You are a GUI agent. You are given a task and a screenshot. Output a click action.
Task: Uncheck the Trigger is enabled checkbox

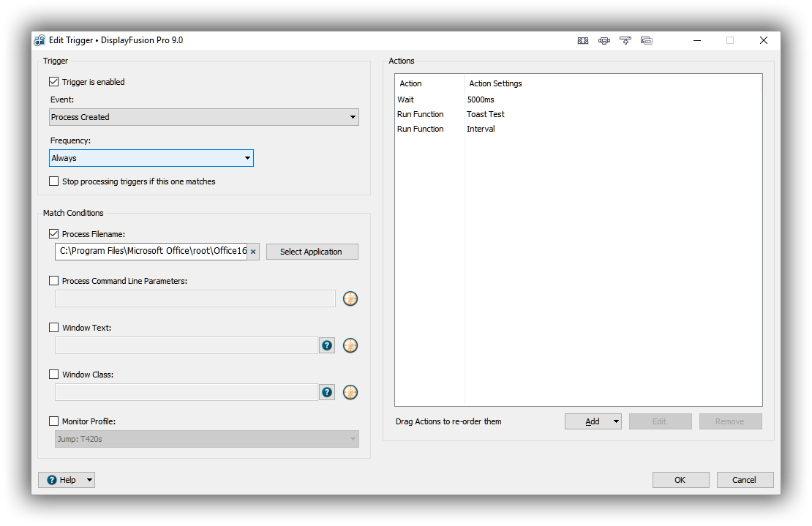point(54,82)
